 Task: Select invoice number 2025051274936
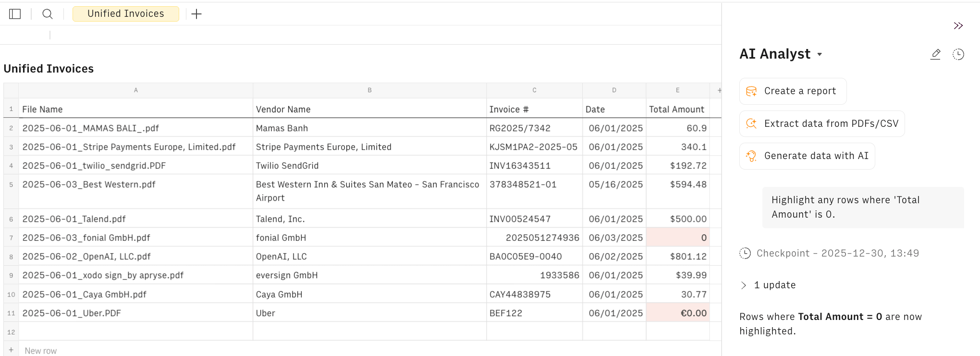pyautogui.click(x=534, y=238)
